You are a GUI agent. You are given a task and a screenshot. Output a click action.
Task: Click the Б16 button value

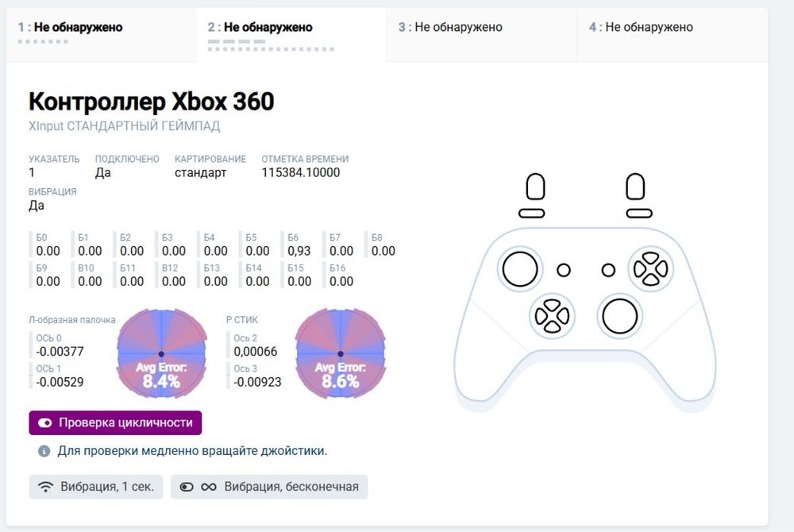tap(341, 281)
